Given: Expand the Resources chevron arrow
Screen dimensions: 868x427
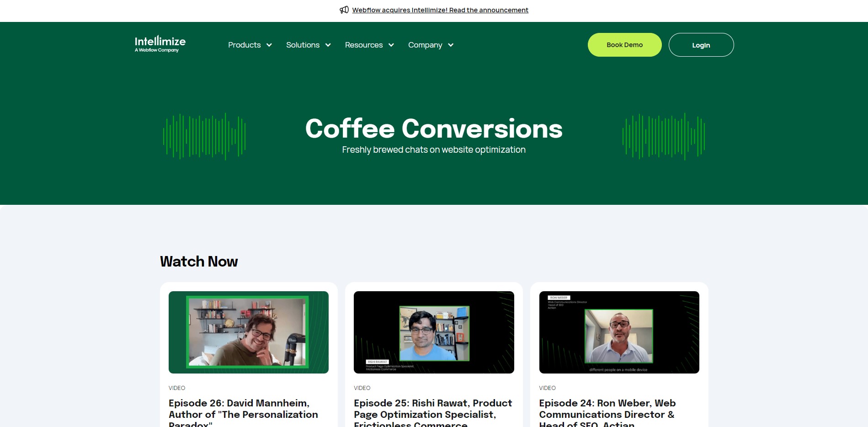Looking at the screenshot, I should click(x=391, y=45).
